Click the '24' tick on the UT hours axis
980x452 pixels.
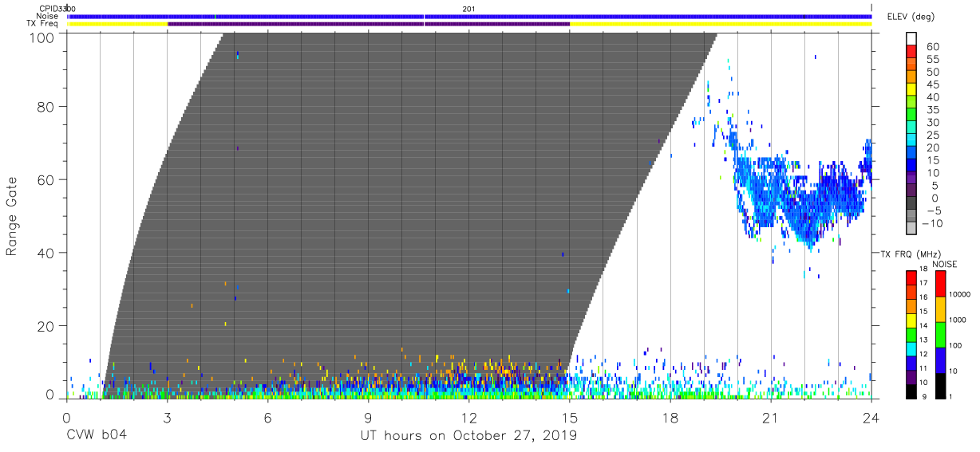tap(871, 419)
